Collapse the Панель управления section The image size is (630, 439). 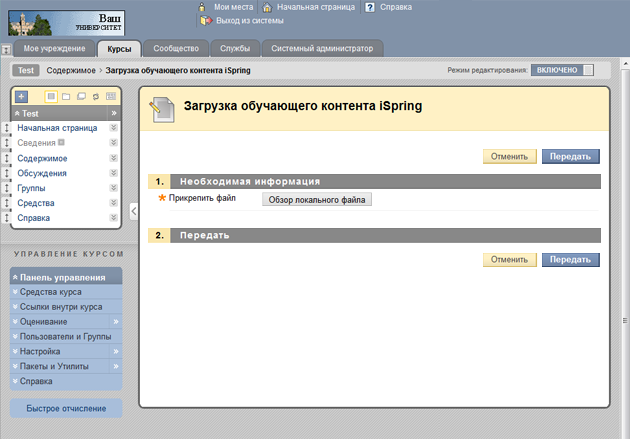pyautogui.click(x=15, y=277)
